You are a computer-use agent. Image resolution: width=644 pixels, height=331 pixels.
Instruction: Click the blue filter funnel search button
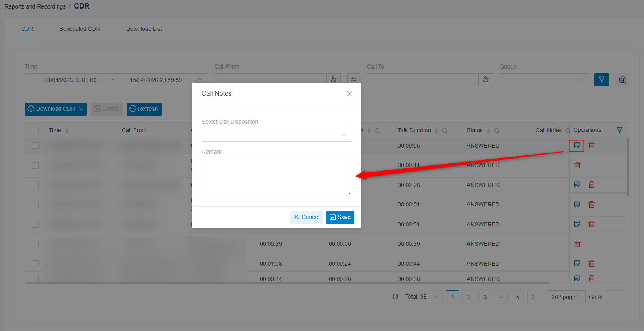click(601, 80)
